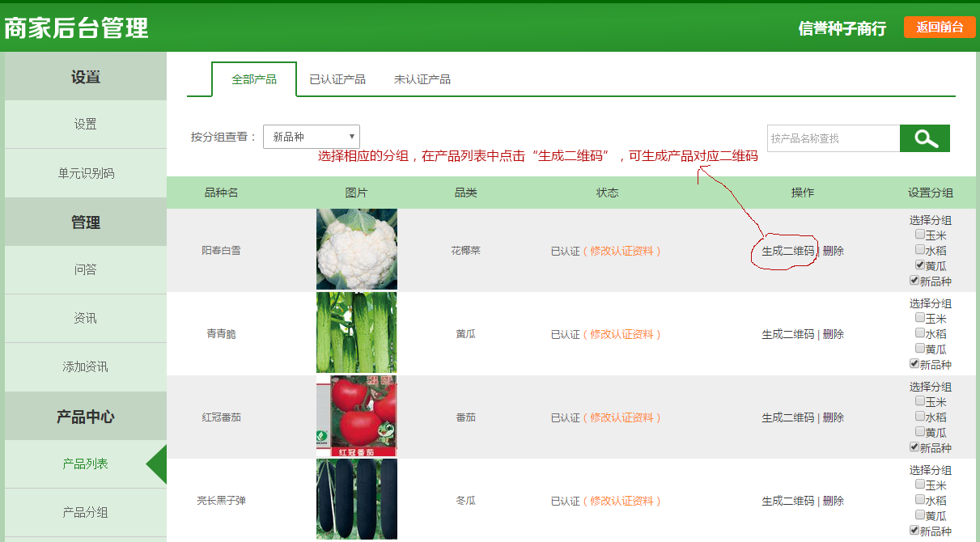The height and width of the screenshot is (542, 980).
Task: Click the product name 阳春白雪
Action: pos(221,251)
